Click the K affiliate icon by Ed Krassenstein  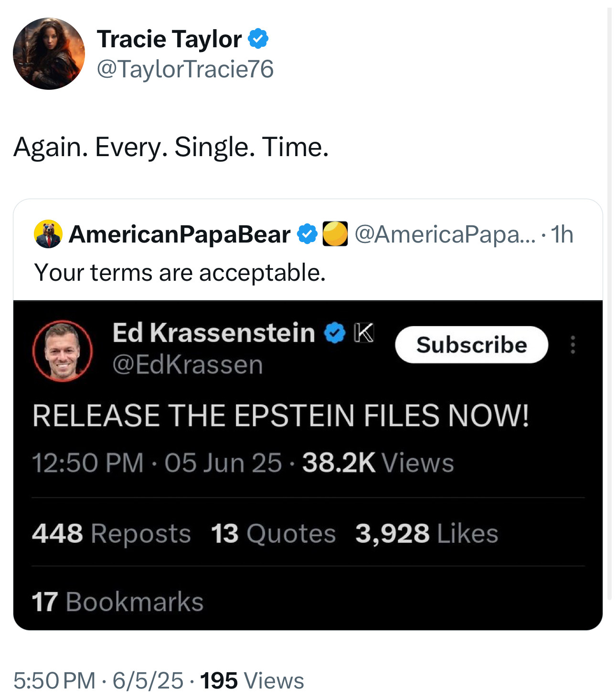[364, 332]
